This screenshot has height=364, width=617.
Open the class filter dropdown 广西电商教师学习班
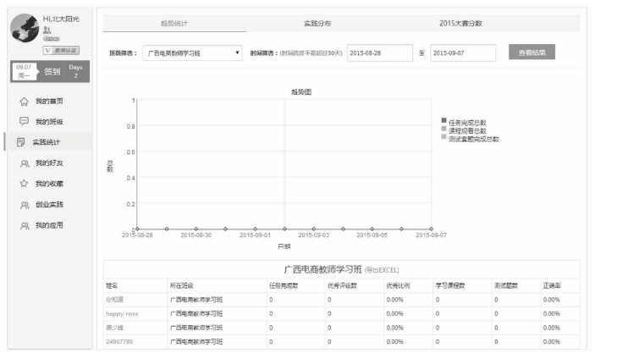tap(192, 53)
